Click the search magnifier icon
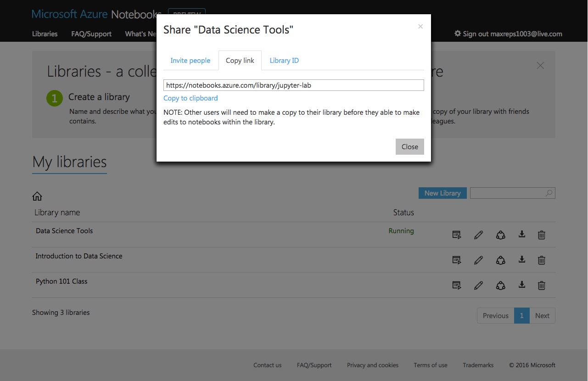 tap(549, 193)
